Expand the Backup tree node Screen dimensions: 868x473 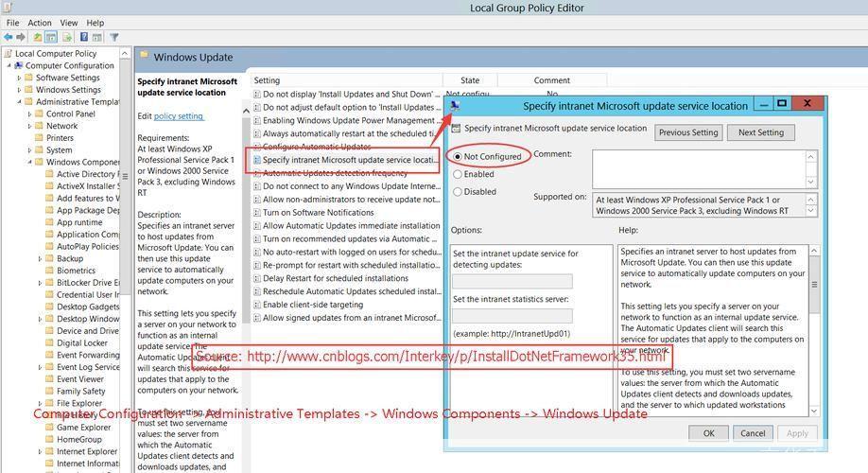[40, 258]
